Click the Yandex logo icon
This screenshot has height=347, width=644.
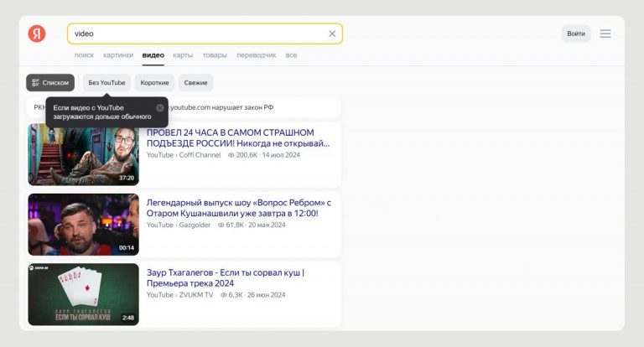pyautogui.click(x=37, y=34)
